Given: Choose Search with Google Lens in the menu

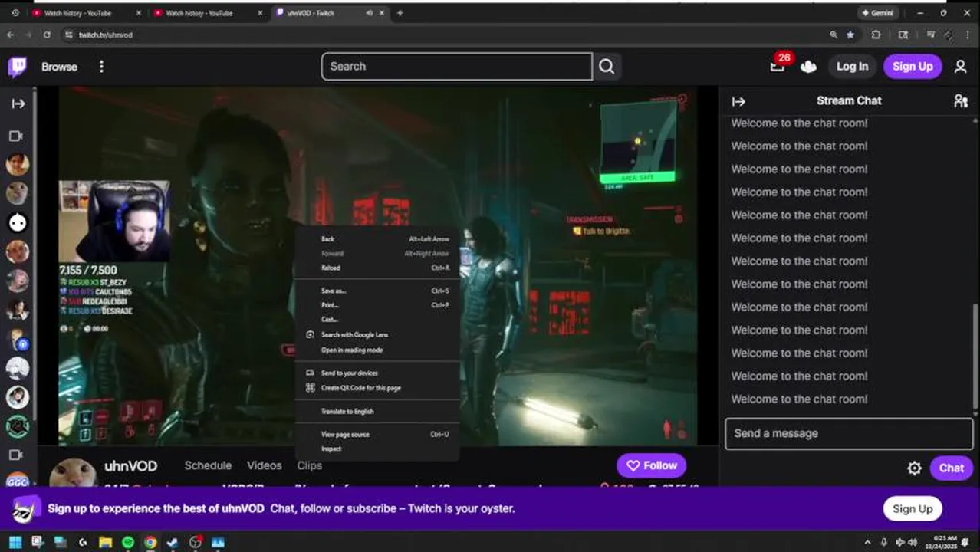Looking at the screenshot, I should (x=377, y=335).
